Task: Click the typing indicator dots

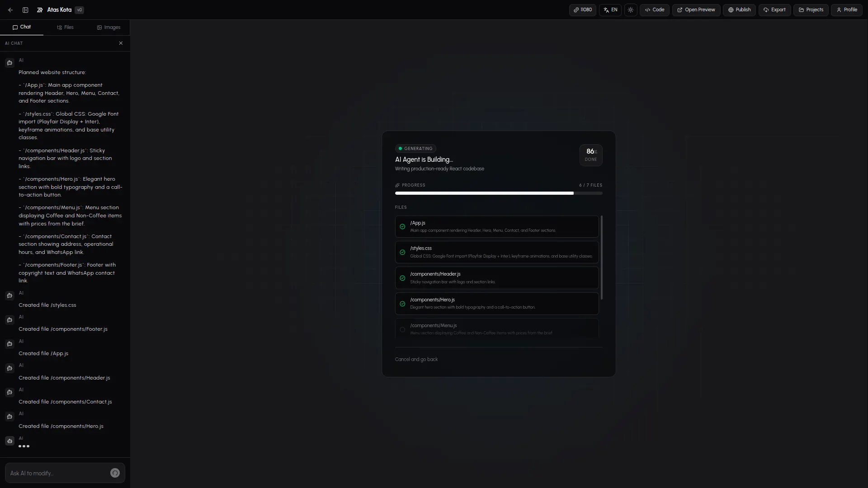Action: coord(24,446)
